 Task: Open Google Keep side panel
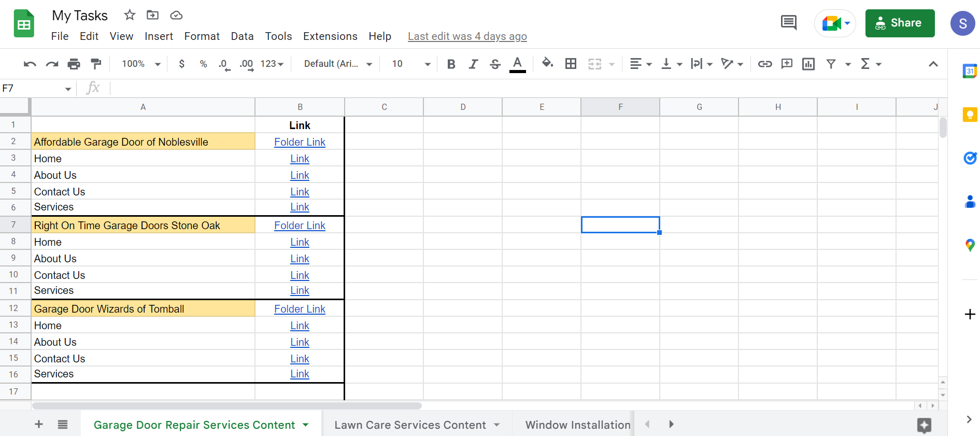(970, 115)
